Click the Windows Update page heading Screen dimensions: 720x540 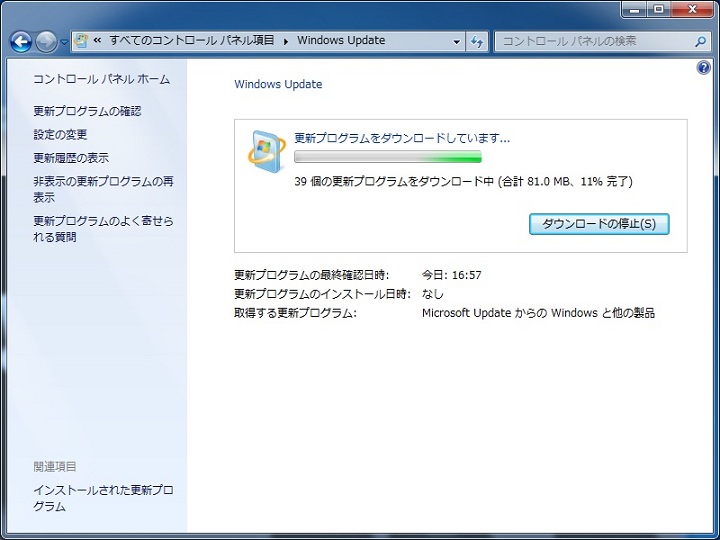(x=278, y=84)
